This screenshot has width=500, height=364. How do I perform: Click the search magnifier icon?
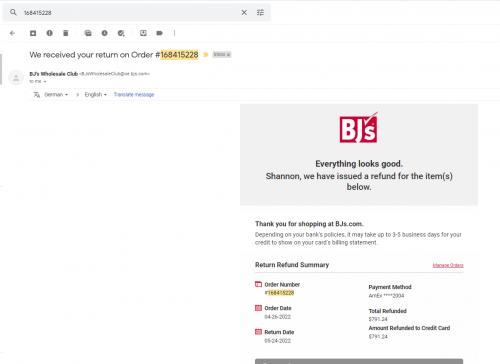[x=13, y=12]
